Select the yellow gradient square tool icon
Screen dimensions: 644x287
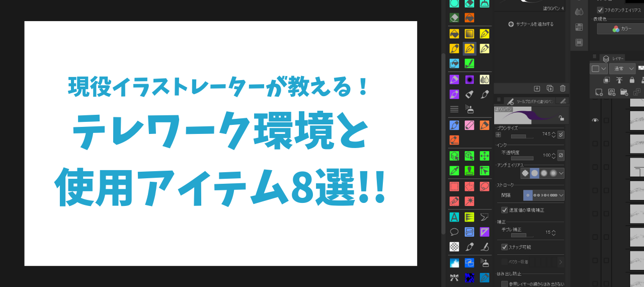point(469,34)
